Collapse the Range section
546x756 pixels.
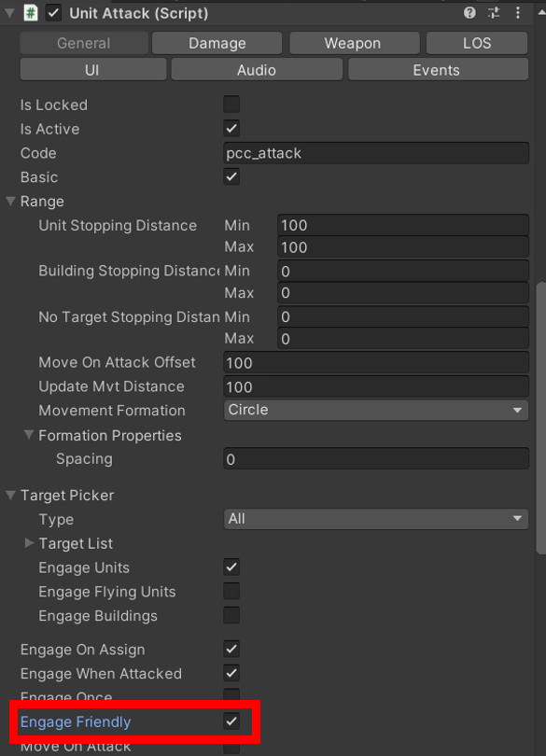(9, 201)
